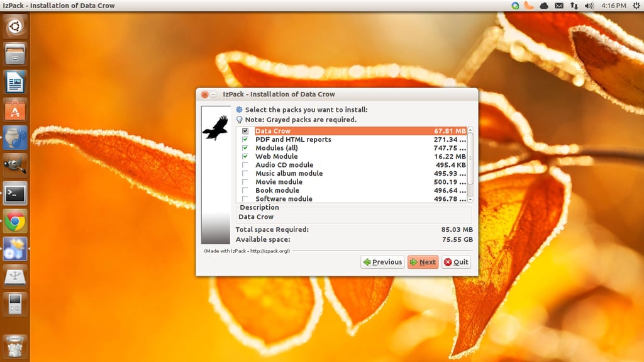Enable the Audio CD module checkbox
The width and height of the screenshot is (644, 362).
pyautogui.click(x=245, y=165)
